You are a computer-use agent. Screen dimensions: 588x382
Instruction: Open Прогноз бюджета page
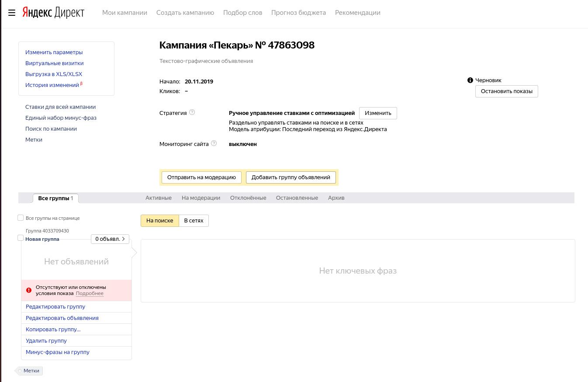point(298,13)
